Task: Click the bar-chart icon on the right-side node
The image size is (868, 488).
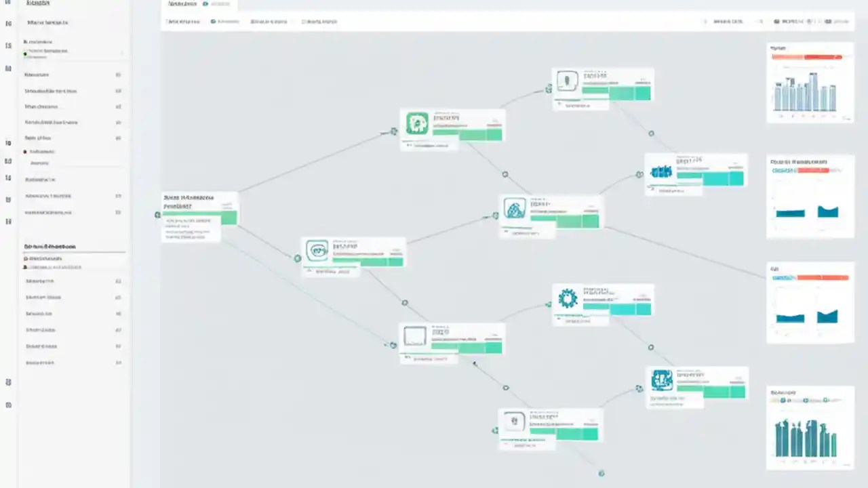Action: [x=661, y=171]
